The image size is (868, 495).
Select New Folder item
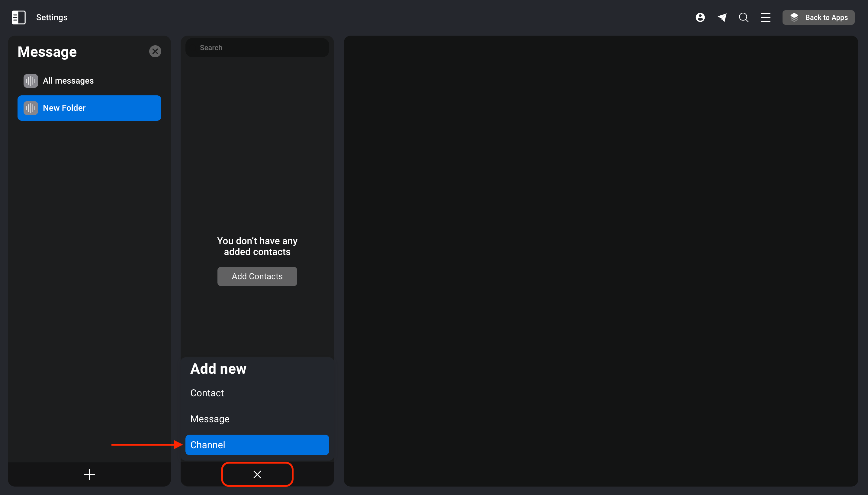pos(89,108)
